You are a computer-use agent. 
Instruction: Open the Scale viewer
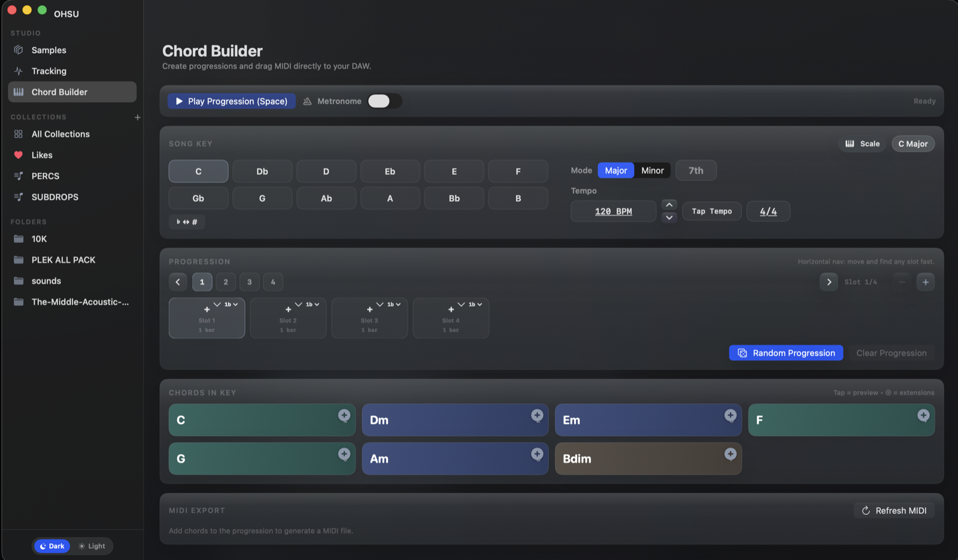862,144
